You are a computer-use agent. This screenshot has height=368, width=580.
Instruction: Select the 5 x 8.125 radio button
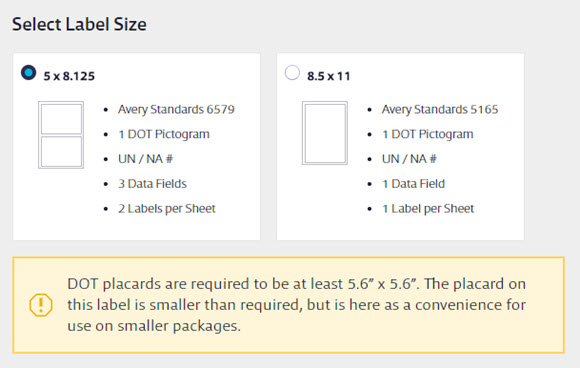[28, 72]
